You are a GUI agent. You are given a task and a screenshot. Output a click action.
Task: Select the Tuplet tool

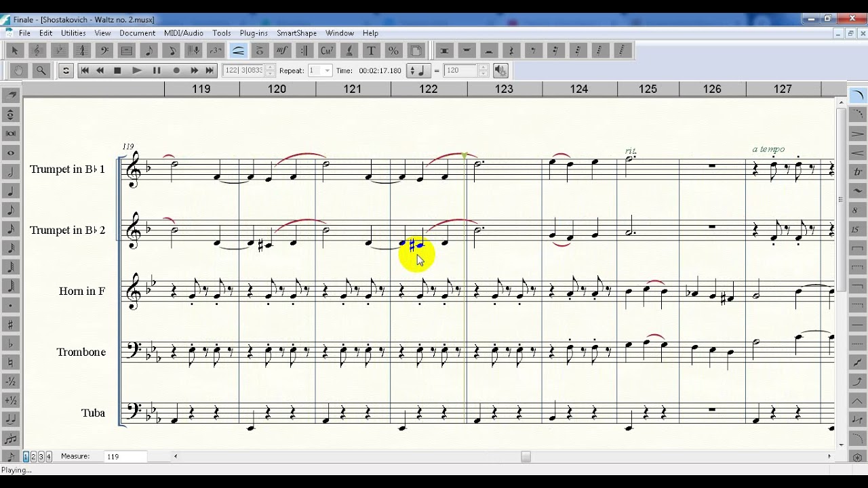click(216, 51)
